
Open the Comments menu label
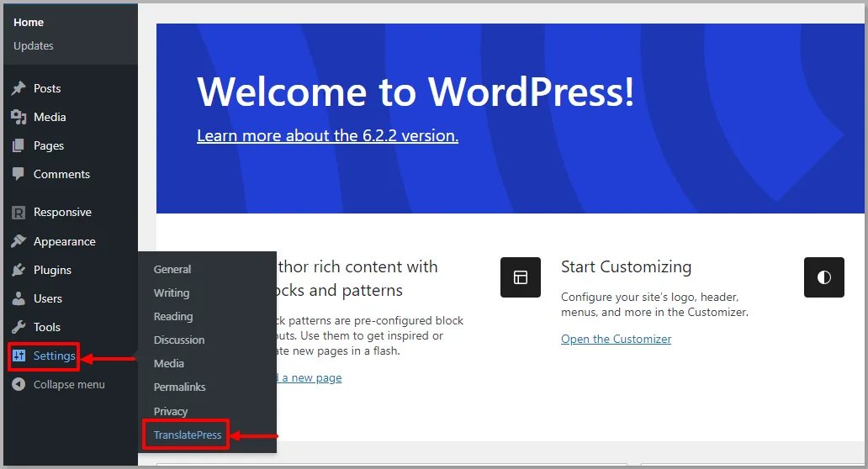61,174
